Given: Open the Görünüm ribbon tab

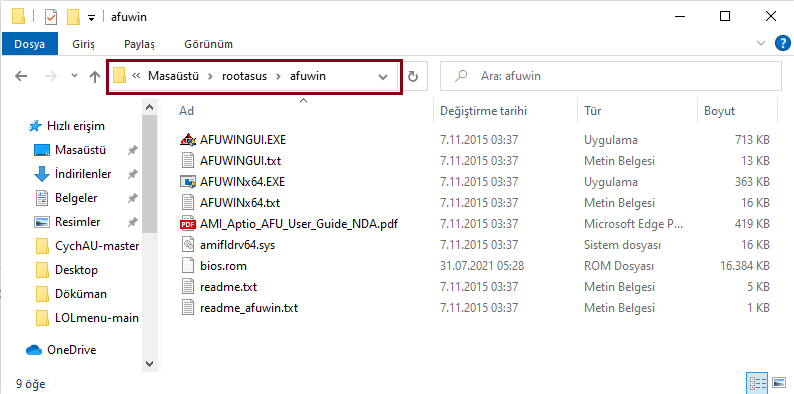Looking at the screenshot, I should 209,44.
